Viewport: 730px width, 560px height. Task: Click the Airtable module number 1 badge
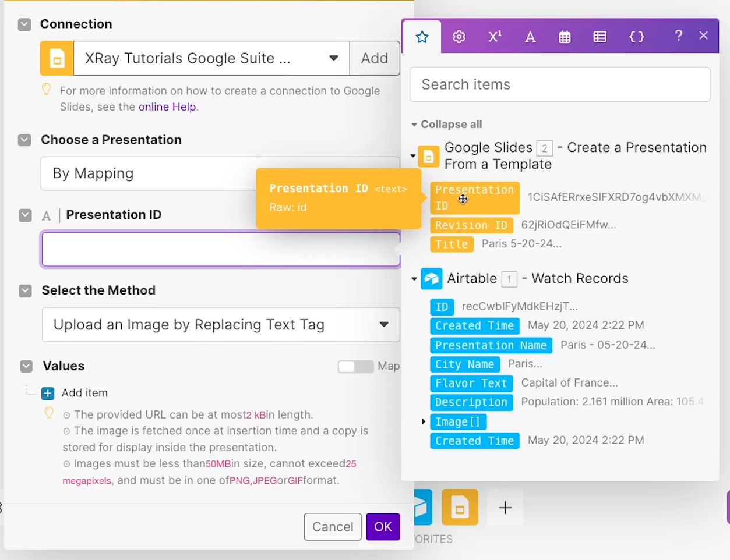509,279
